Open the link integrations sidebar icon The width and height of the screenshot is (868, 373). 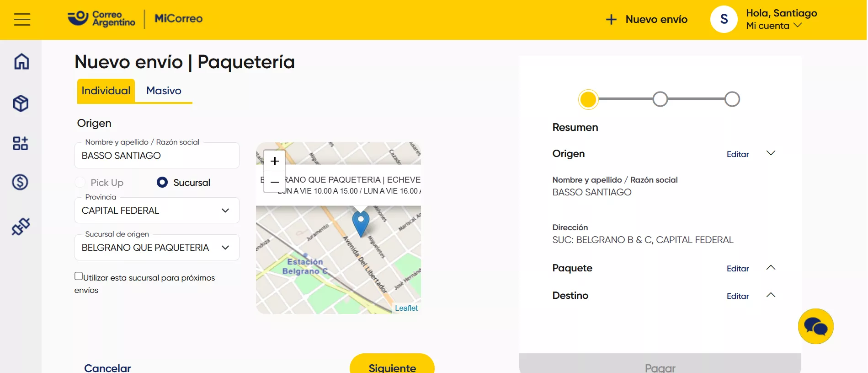point(21,226)
